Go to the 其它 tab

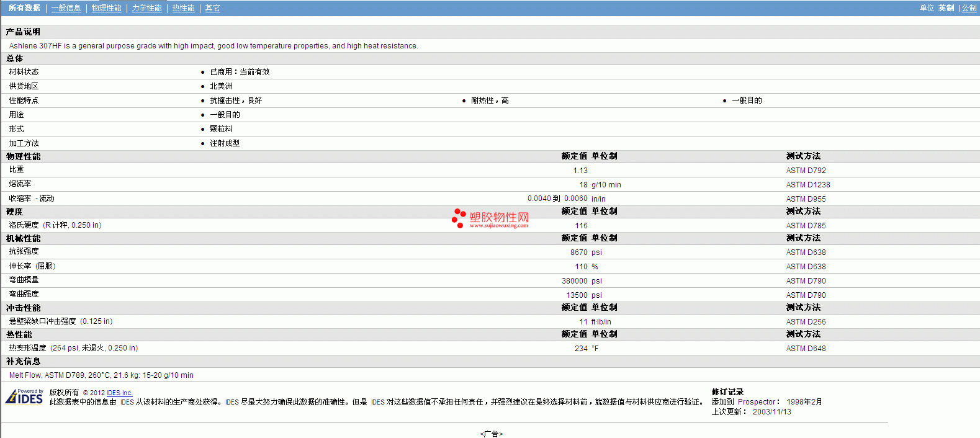coord(213,8)
